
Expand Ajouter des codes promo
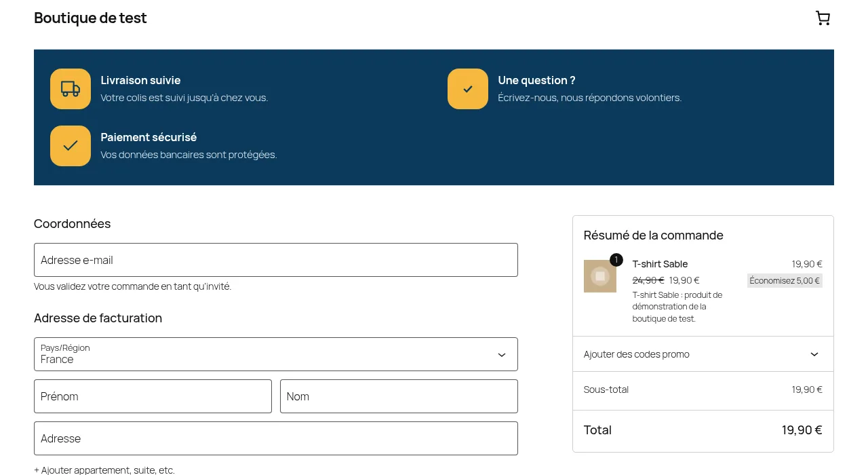pos(703,354)
